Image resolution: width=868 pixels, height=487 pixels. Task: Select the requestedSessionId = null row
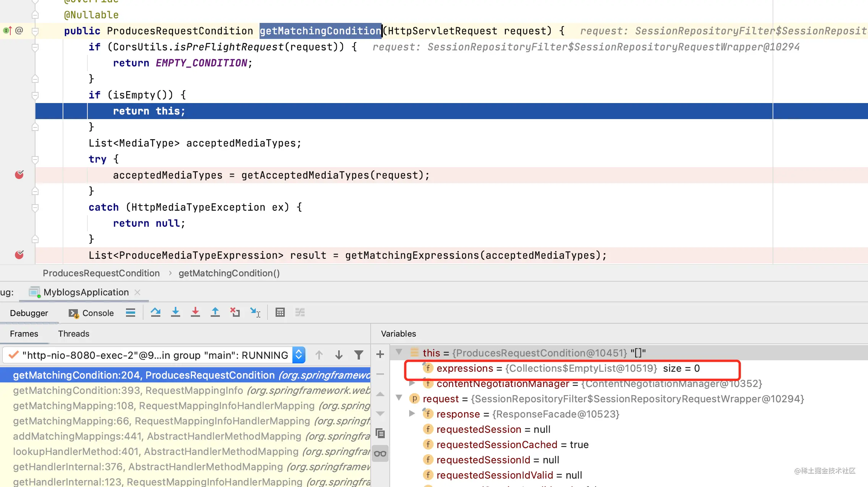coord(629,460)
